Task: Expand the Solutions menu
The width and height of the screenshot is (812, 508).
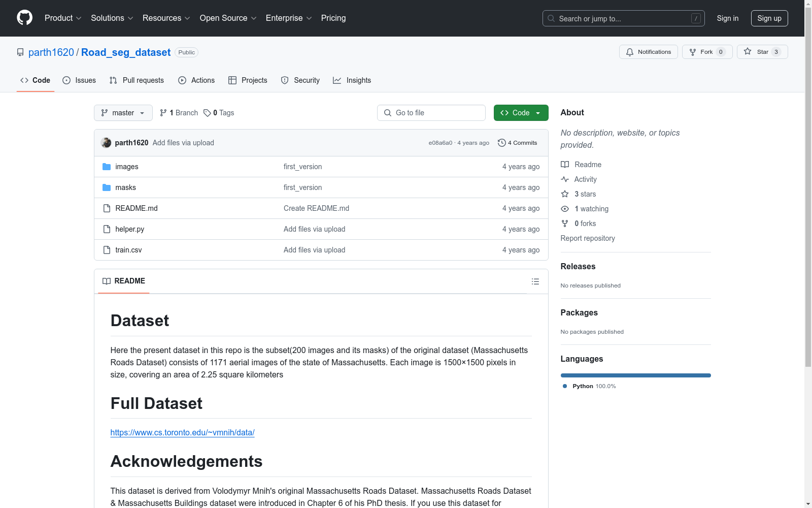Action: tap(112, 18)
